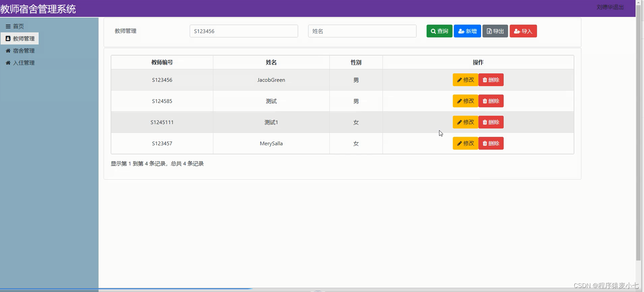Click the blue 新增 add button
The height and width of the screenshot is (292, 644).
click(467, 31)
